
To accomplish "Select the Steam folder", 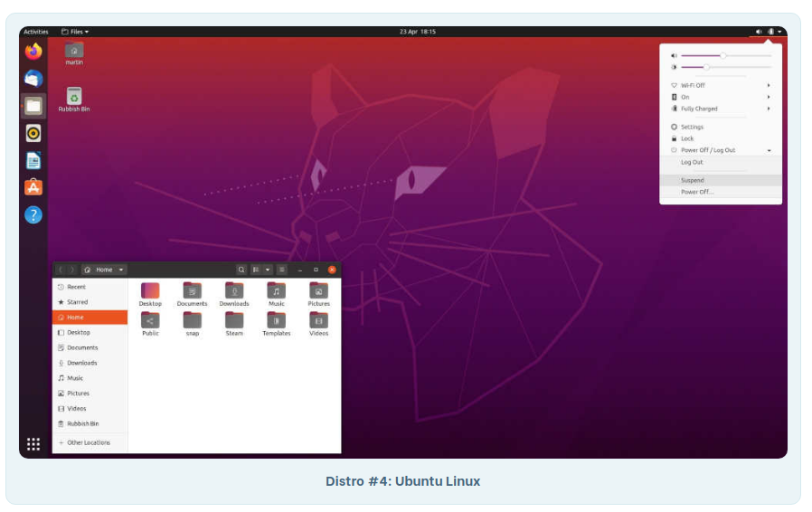I will (234, 325).
